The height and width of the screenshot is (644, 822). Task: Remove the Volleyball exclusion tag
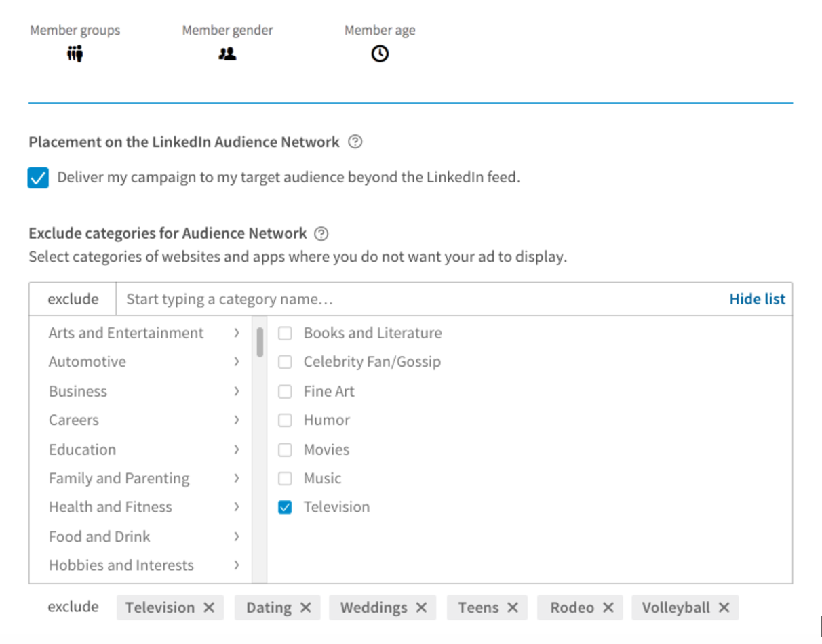(x=724, y=608)
